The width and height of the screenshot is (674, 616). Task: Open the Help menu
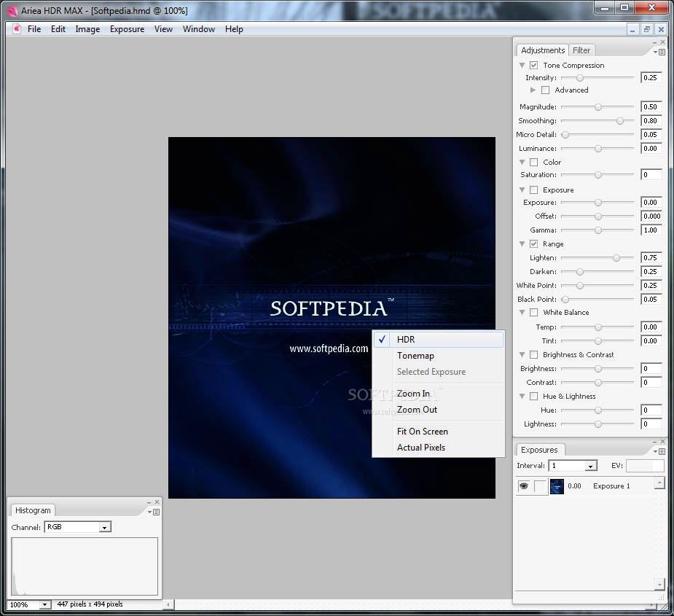pyautogui.click(x=234, y=29)
